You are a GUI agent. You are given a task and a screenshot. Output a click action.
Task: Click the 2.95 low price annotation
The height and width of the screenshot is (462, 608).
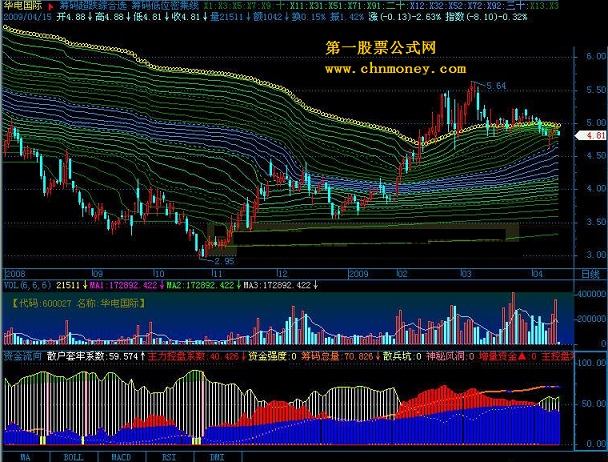(x=225, y=261)
